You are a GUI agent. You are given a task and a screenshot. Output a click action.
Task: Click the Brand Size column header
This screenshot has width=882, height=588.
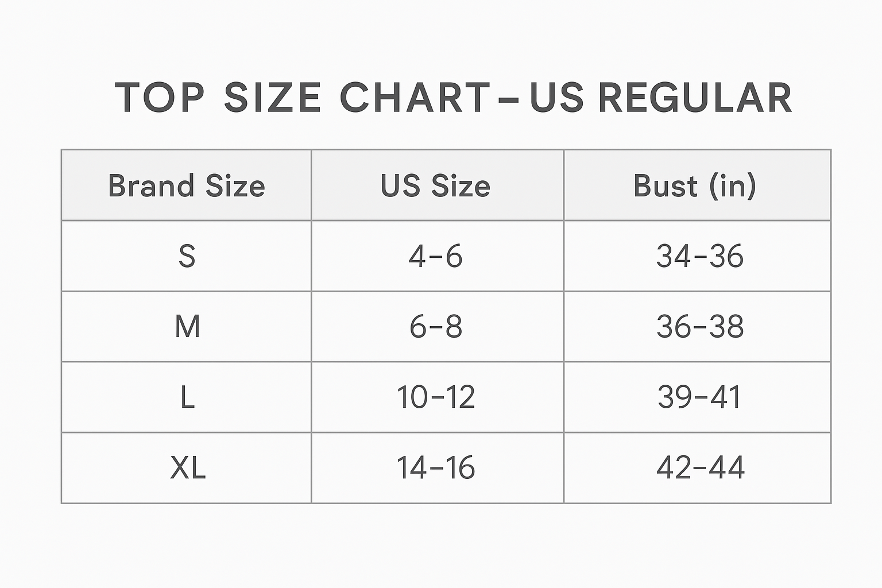(187, 186)
